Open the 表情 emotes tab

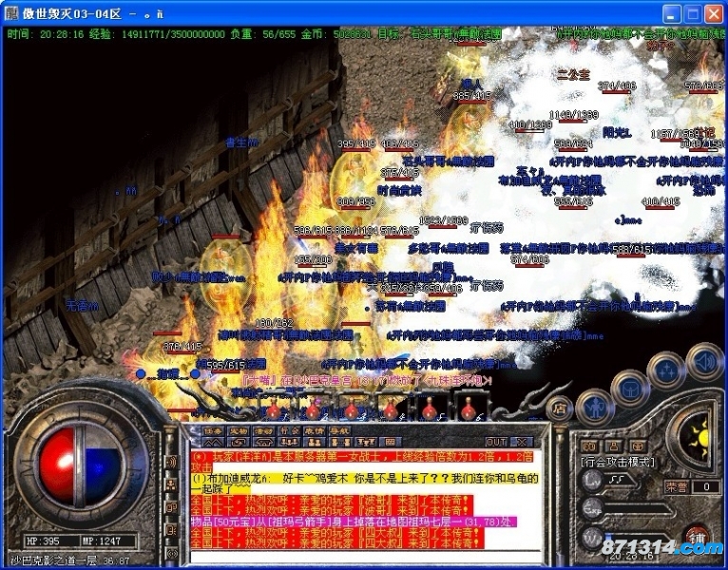point(314,430)
